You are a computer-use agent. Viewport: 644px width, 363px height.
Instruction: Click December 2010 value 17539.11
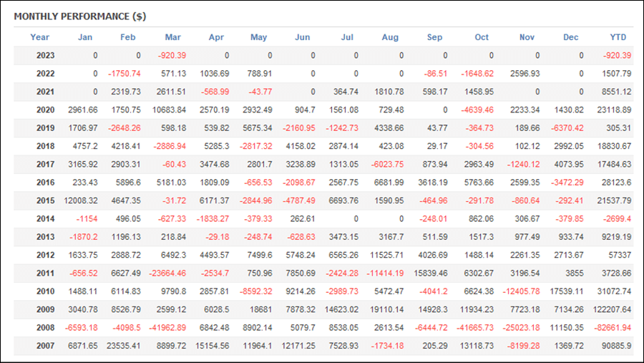pyautogui.click(x=567, y=291)
